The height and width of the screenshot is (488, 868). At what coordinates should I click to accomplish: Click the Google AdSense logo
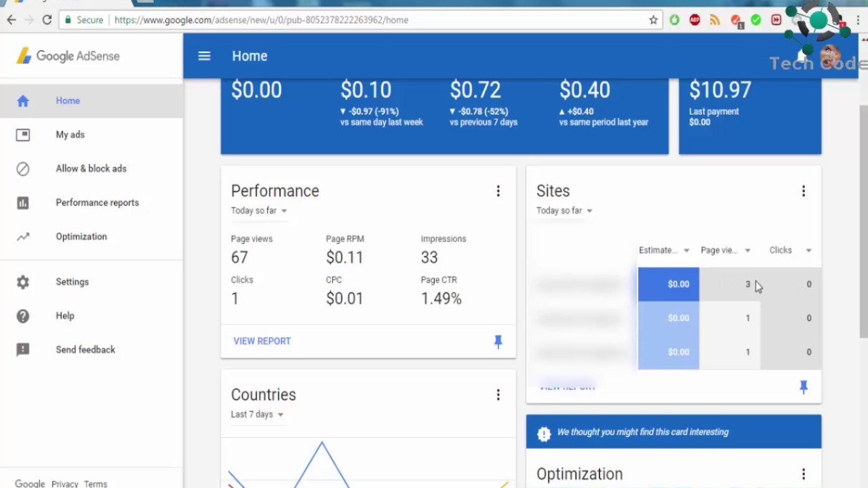click(x=68, y=56)
